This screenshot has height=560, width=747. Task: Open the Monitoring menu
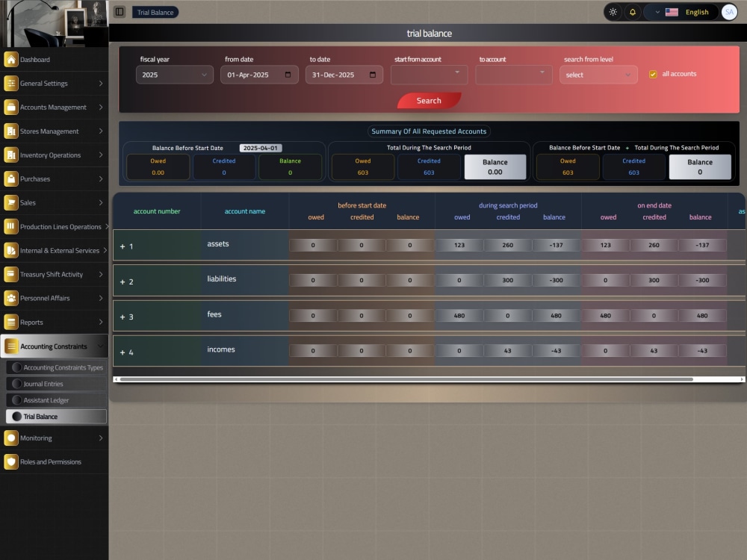tap(55, 438)
